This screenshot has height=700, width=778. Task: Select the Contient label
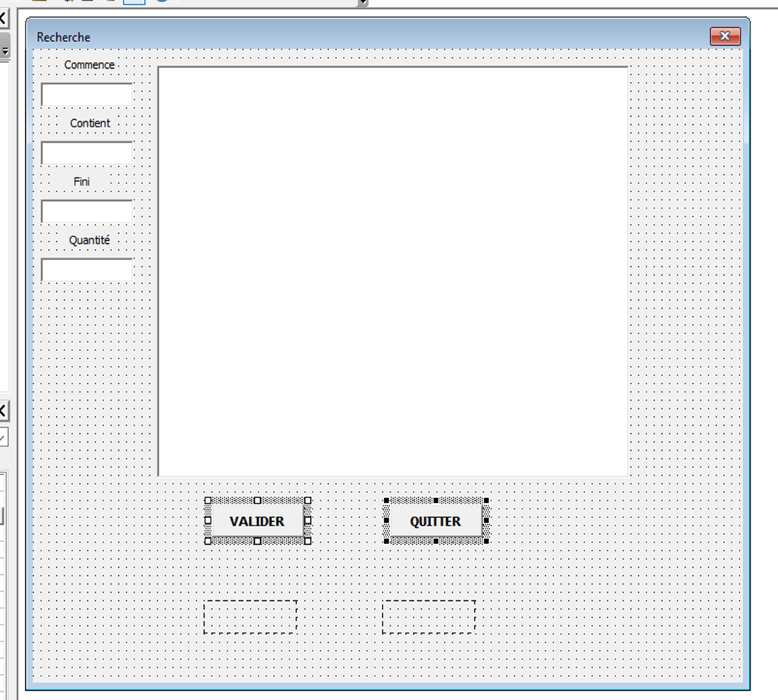coord(90,123)
